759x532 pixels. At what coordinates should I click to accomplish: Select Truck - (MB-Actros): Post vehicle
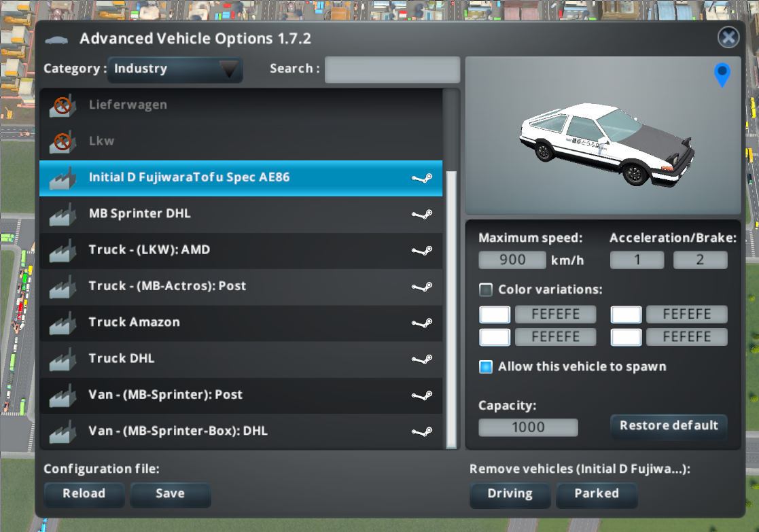[x=241, y=287]
